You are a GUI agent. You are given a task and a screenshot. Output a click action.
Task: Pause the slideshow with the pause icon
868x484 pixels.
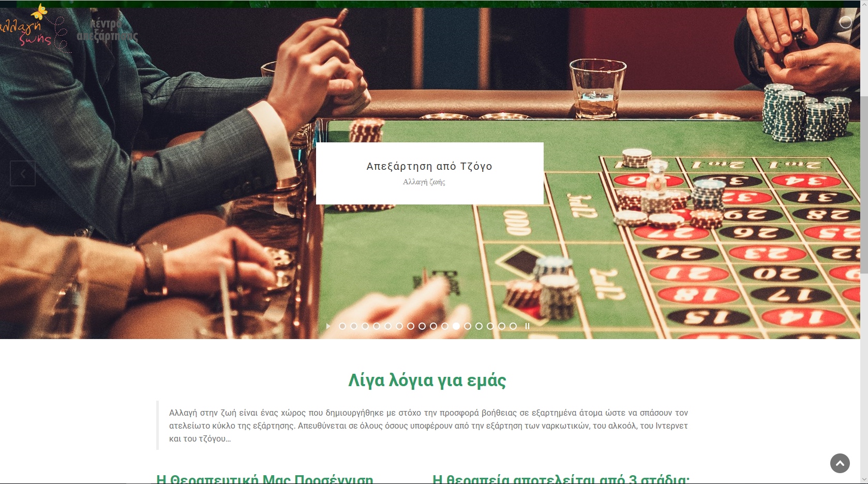tap(528, 326)
